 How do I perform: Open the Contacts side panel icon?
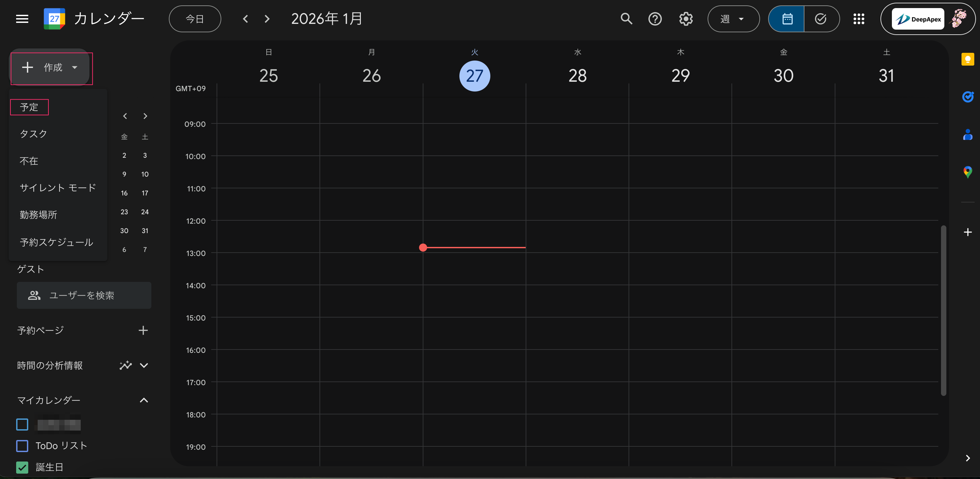pos(968,135)
